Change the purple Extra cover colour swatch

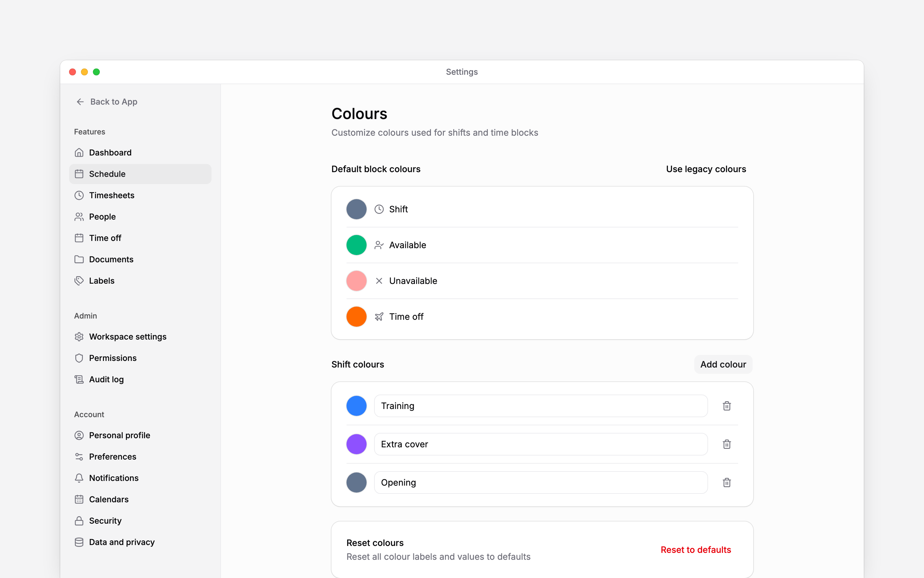[x=356, y=444]
